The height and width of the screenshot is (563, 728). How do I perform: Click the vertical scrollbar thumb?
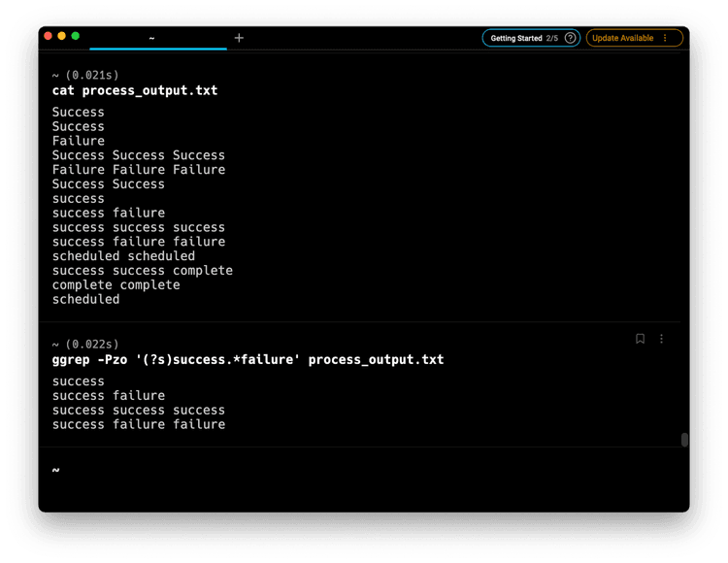tap(684, 440)
